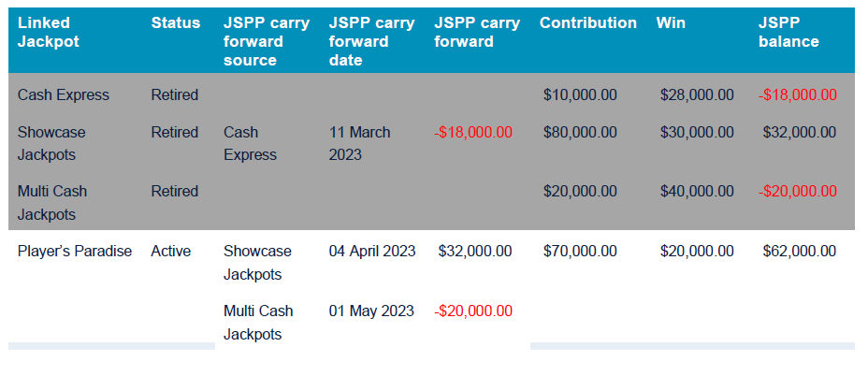Click the 04 April 2023 date cell

point(372,251)
